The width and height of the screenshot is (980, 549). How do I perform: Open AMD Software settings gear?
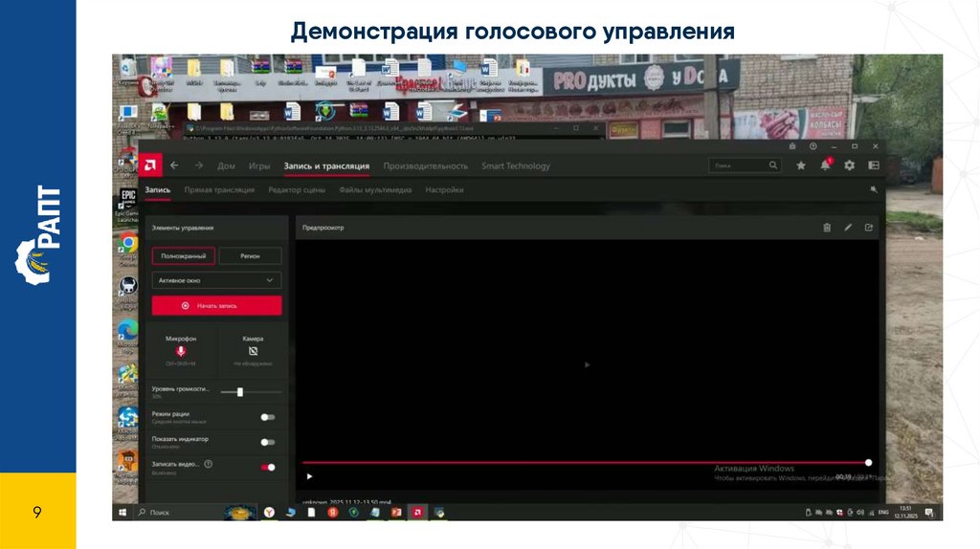(x=850, y=165)
